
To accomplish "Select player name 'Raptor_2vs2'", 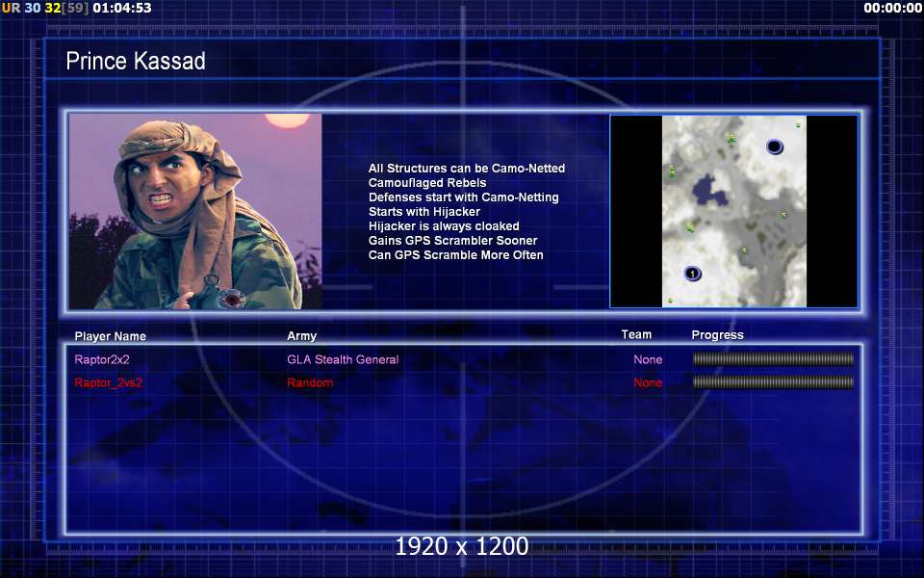I will (x=109, y=382).
